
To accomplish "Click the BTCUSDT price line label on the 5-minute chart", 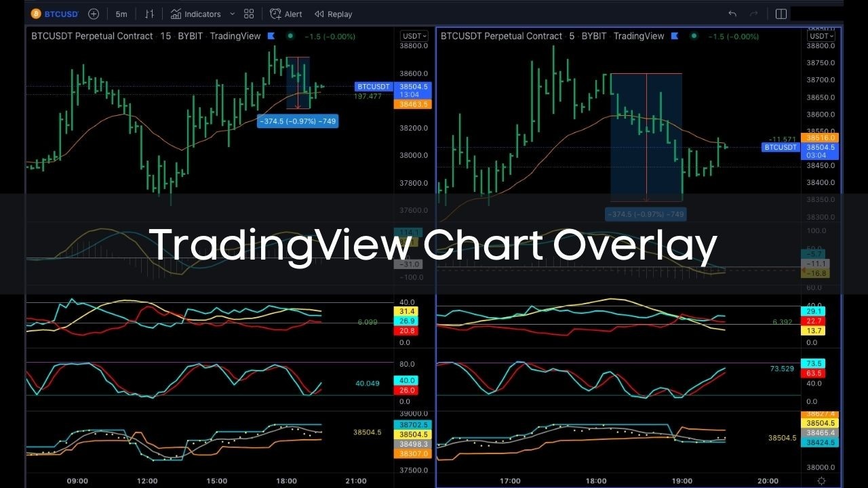I will [780, 147].
